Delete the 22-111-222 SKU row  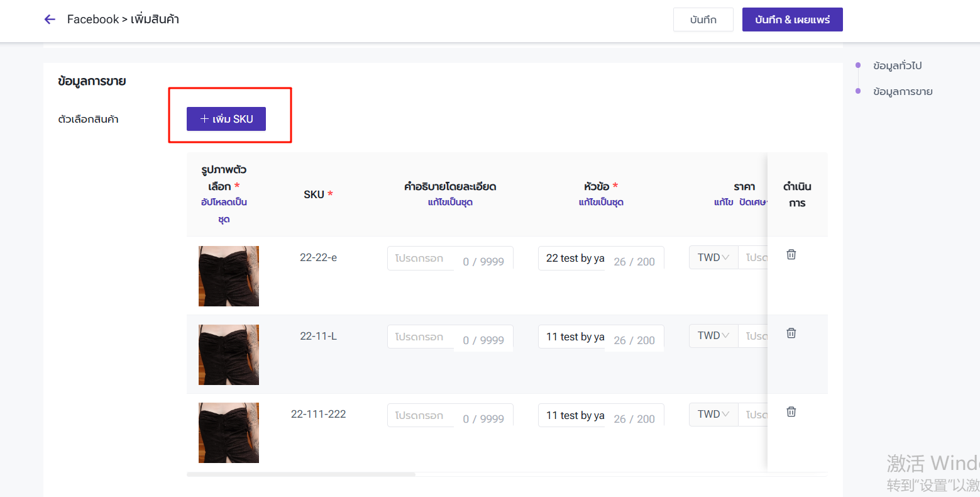click(x=791, y=411)
